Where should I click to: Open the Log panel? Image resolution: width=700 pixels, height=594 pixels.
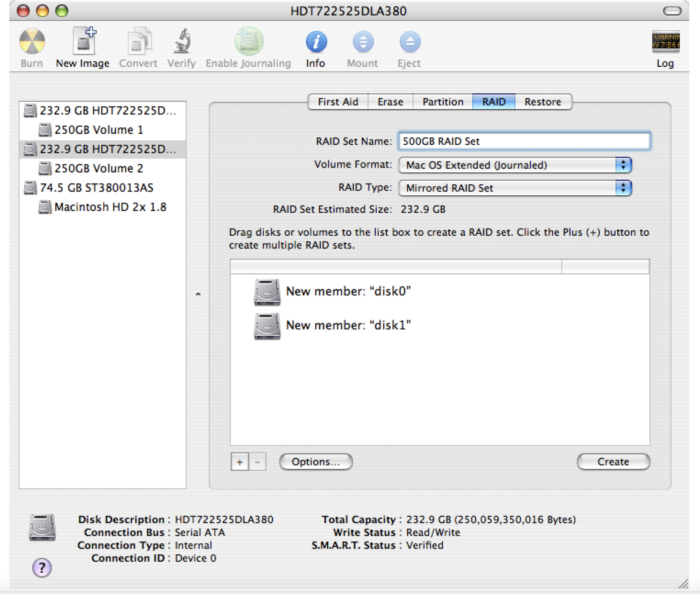tap(666, 43)
